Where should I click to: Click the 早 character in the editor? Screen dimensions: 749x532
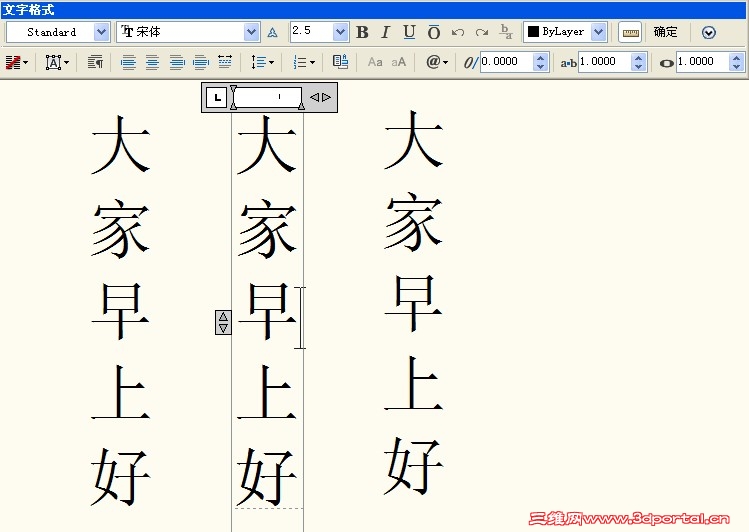268,311
